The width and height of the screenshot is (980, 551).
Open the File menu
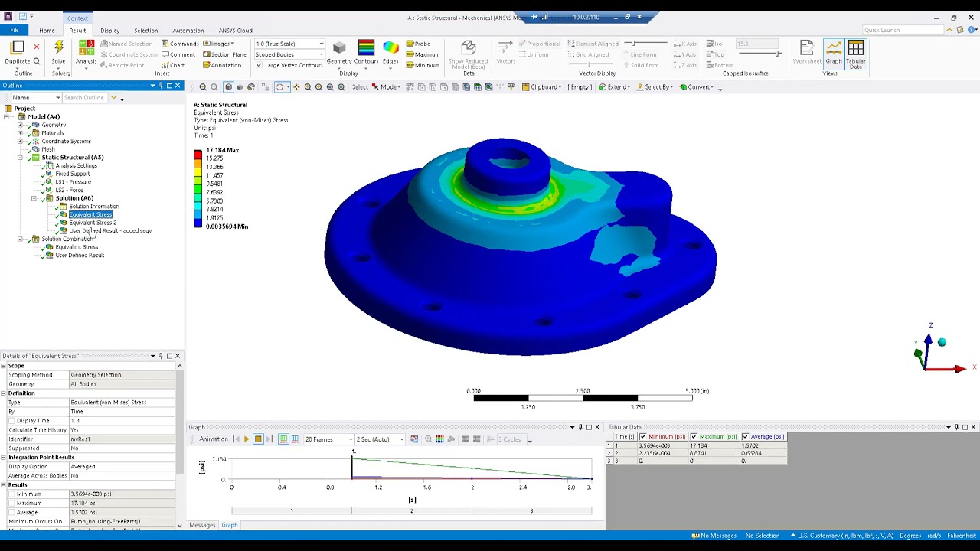pos(14,31)
